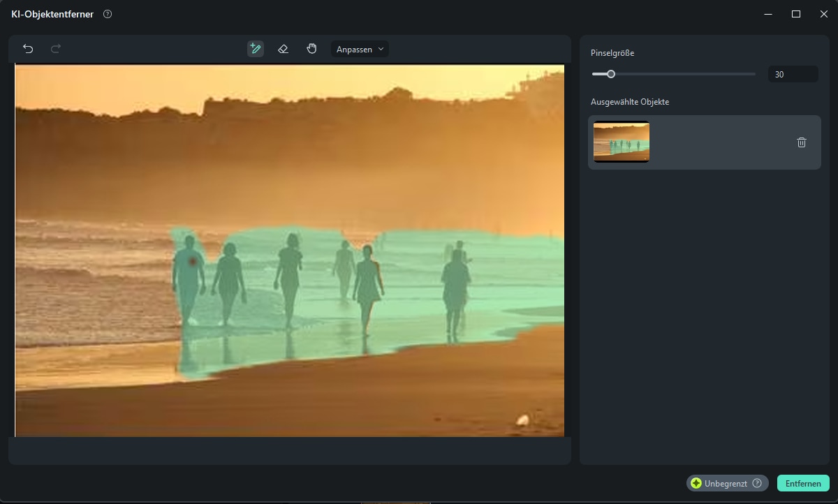Select the beach thumbnail under Ausgewählte Objekte
The height and width of the screenshot is (504, 838).
click(622, 142)
